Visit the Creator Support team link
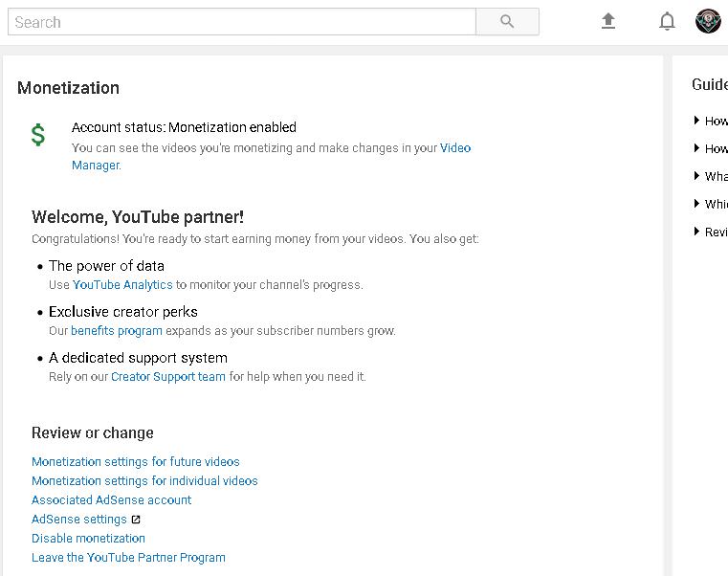The image size is (728, 576). 168,377
